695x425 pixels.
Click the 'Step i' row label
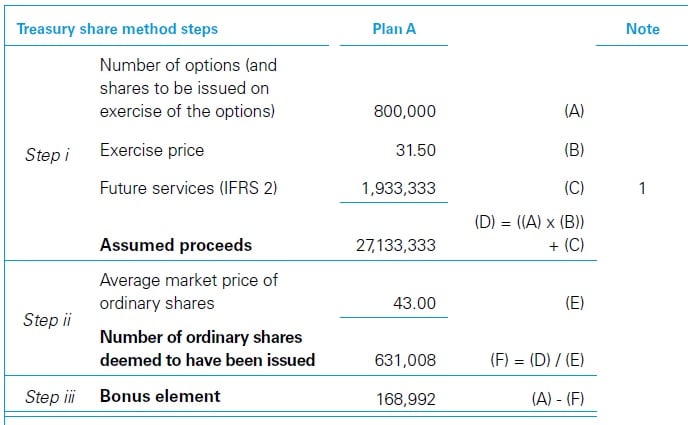47,155
